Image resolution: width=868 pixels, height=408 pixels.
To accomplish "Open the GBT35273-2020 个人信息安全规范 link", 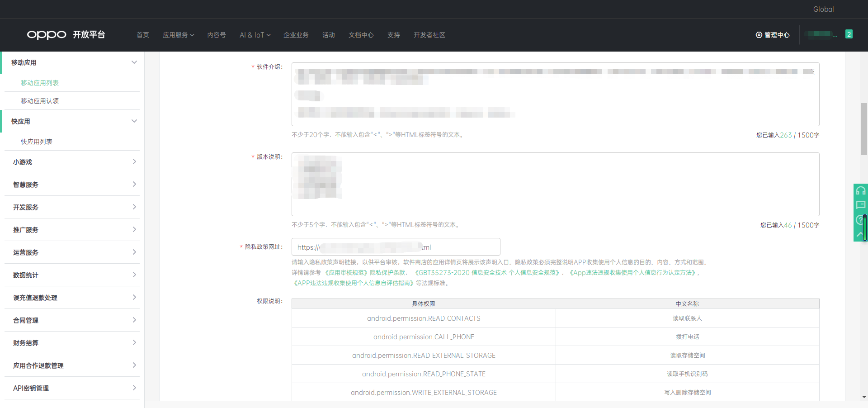I will (487, 273).
